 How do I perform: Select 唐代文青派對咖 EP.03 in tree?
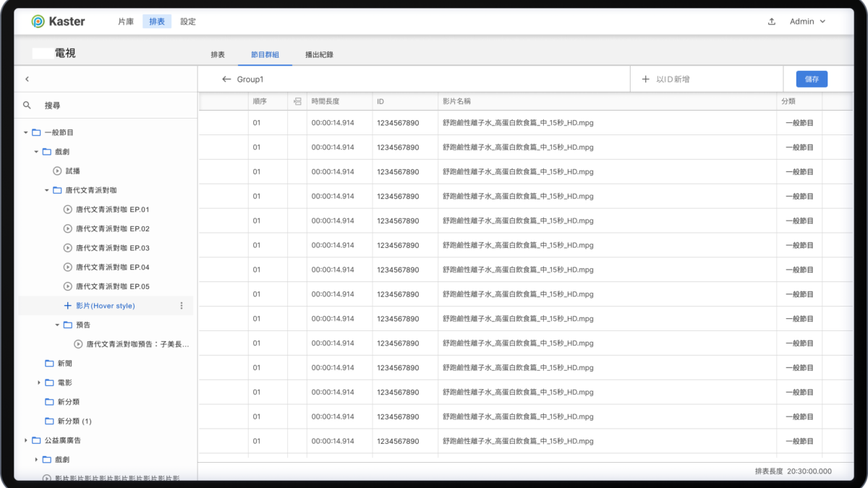click(x=112, y=248)
